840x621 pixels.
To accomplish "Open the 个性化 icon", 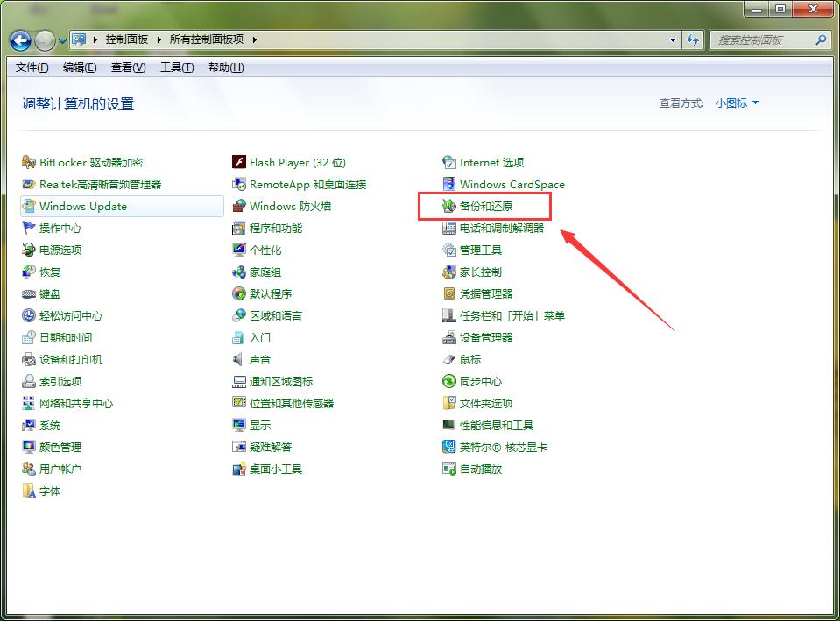I will (239, 250).
